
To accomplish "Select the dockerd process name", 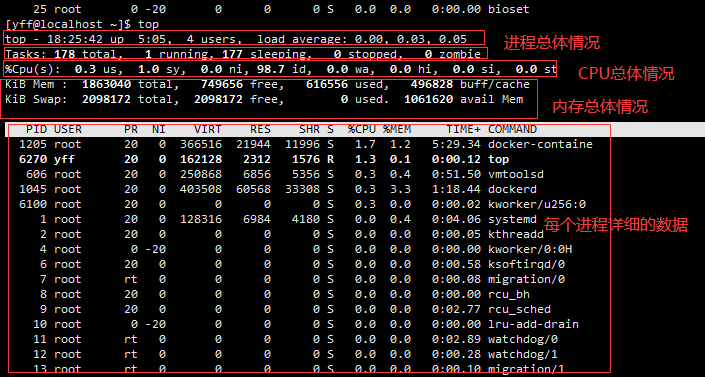I will [x=513, y=189].
